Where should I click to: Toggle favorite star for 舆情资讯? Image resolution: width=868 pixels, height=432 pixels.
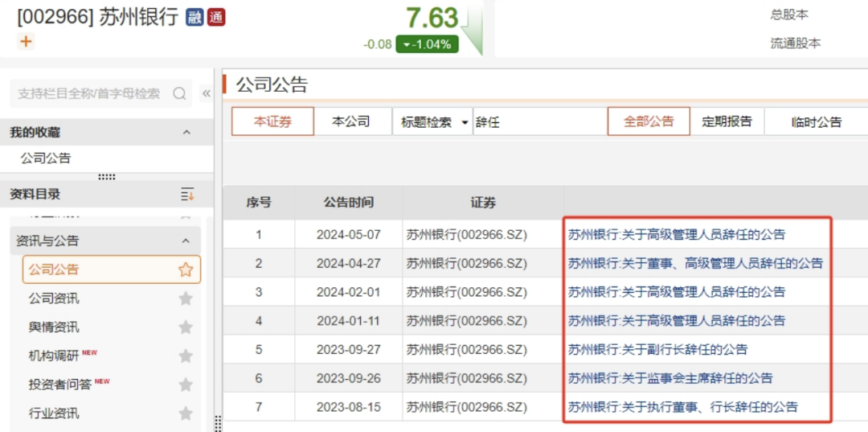(186, 327)
